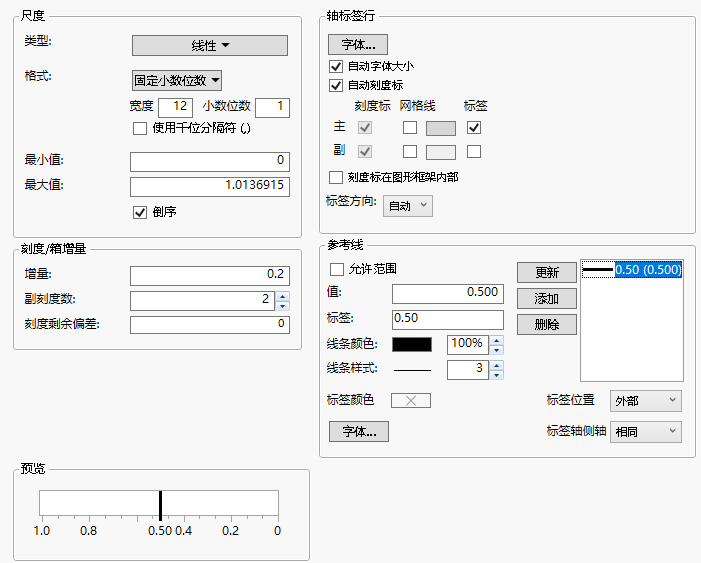701x563 pixels.
Task: Open the 标签方向 自动 dropdown
Action: [408, 206]
